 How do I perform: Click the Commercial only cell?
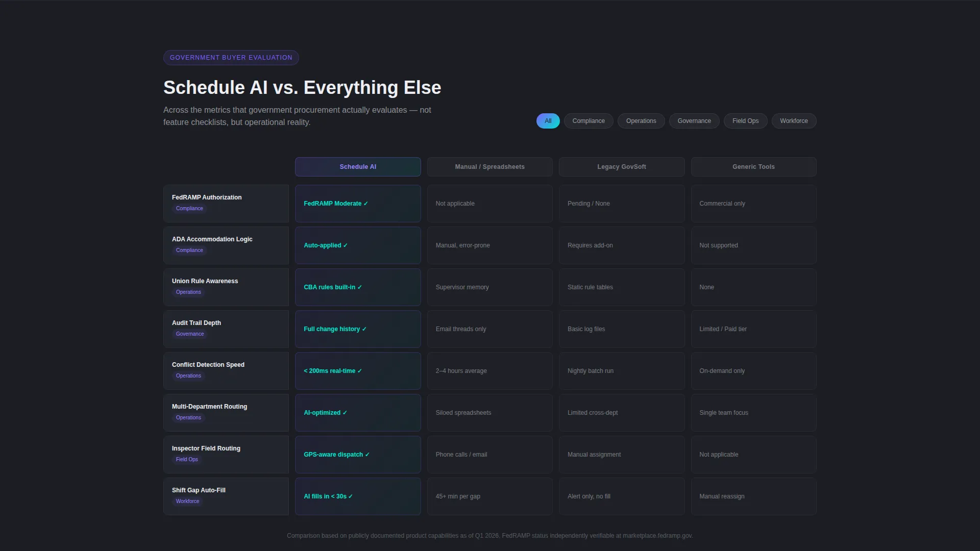pyautogui.click(x=753, y=204)
